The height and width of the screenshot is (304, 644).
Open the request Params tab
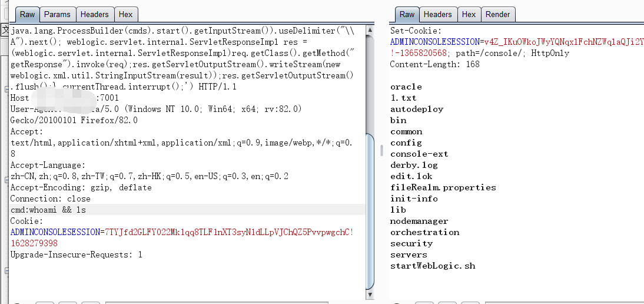(58, 14)
